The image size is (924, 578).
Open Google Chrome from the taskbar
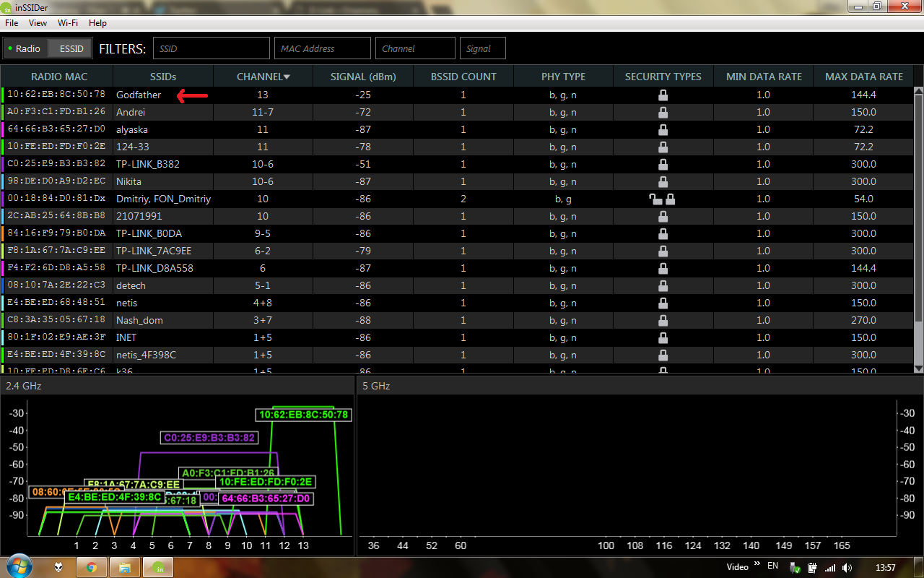pyautogui.click(x=92, y=567)
